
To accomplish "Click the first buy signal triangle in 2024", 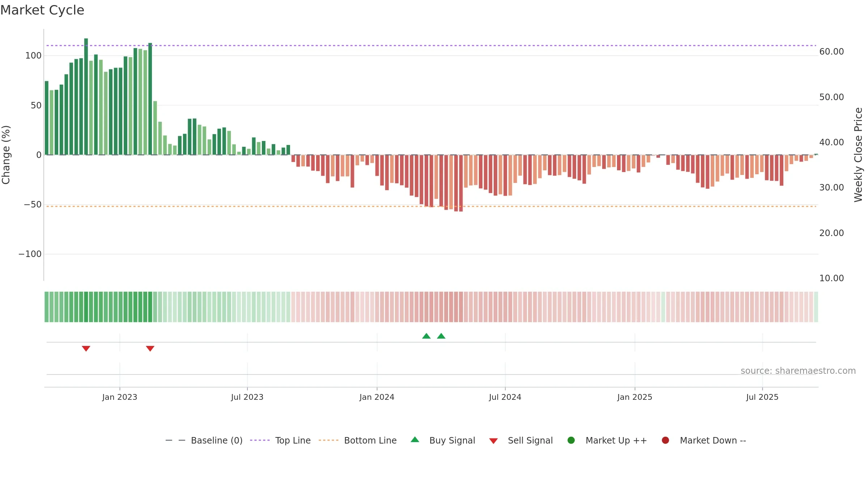I will [x=426, y=336].
